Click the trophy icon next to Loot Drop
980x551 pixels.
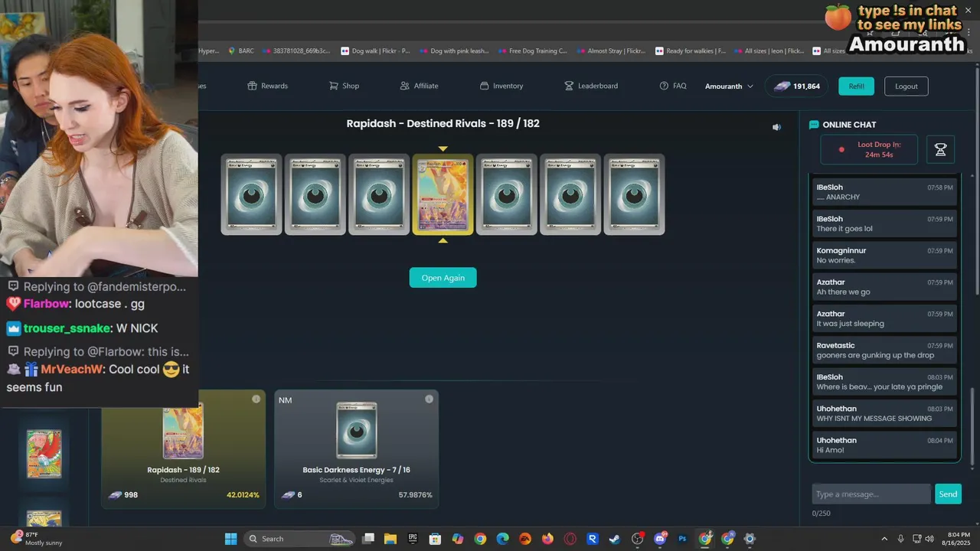(x=940, y=150)
